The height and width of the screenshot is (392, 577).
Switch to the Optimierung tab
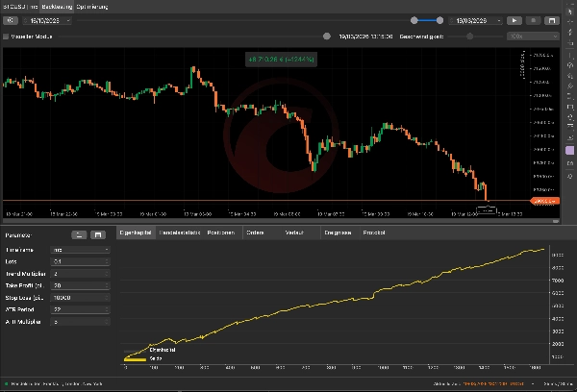(x=92, y=7)
